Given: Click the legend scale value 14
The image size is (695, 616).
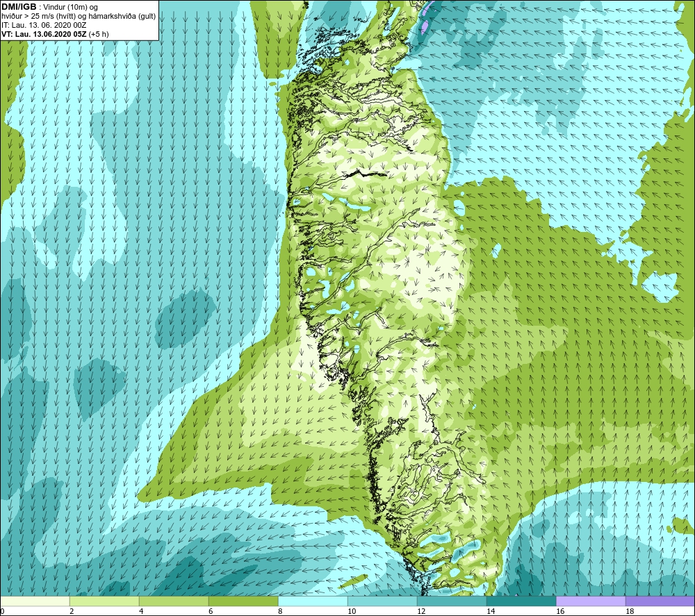Looking at the screenshot, I should 491,611.
